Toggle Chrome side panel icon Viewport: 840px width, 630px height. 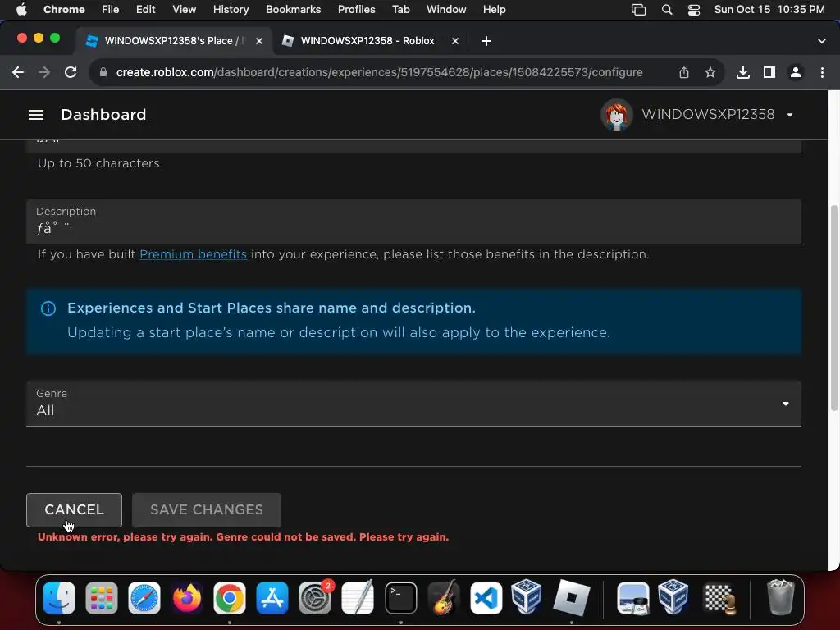[x=769, y=72]
